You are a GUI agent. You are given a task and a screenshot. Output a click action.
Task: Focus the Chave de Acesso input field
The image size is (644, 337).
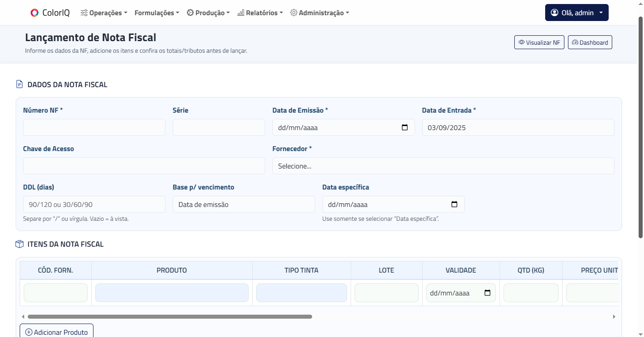coord(144,166)
